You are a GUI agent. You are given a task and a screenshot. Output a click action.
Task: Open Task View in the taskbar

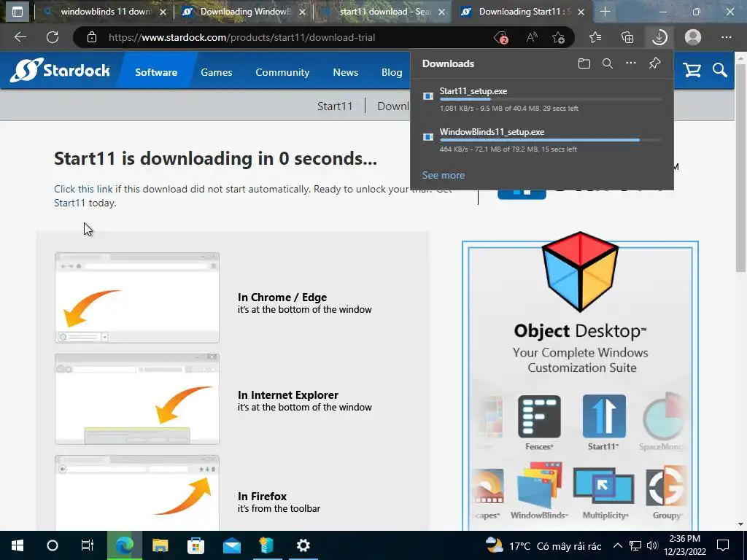(88, 545)
